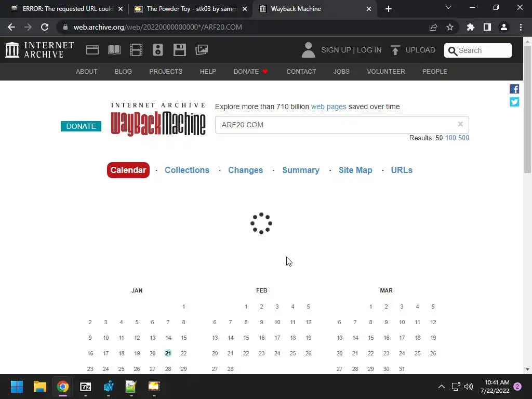
Task: Open the Images icon in Archive header
Action: point(202,50)
